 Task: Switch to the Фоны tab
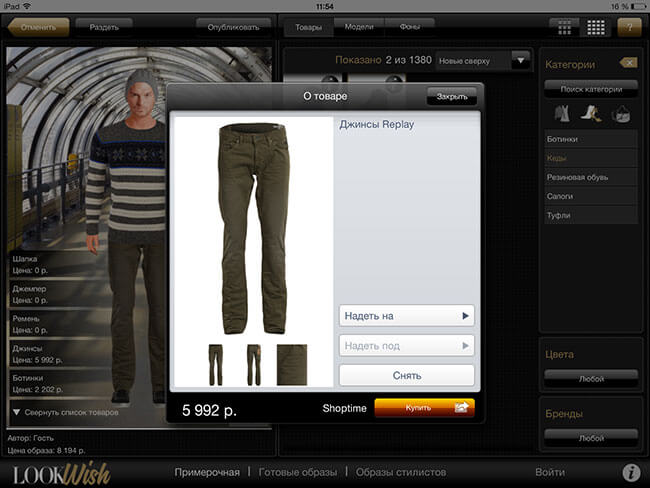click(410, 27)
